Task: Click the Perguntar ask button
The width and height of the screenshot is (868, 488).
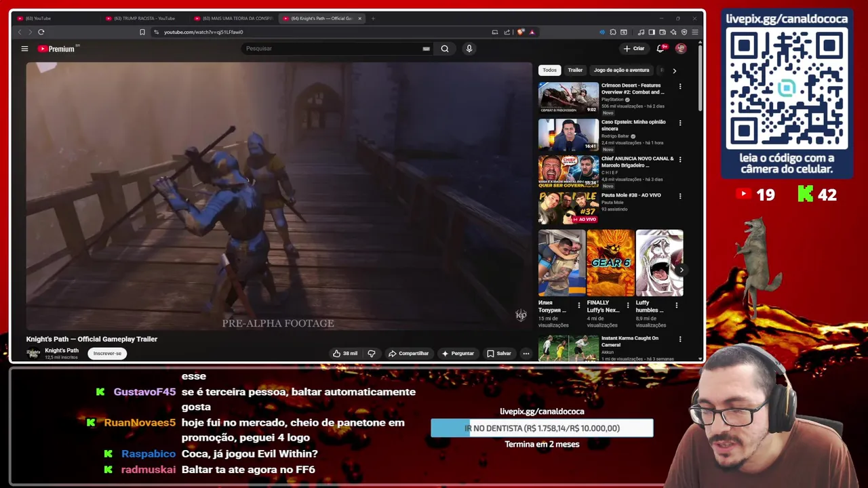Action: click(458, 353)
